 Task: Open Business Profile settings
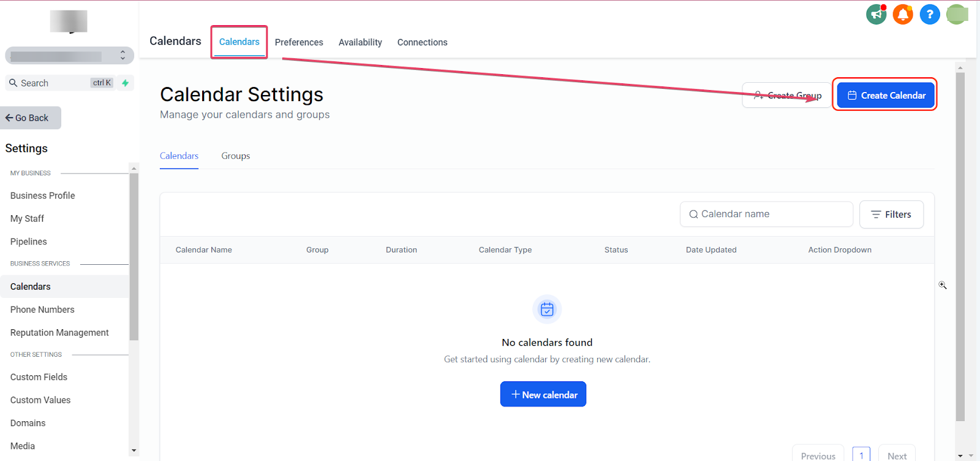[42, 196]
